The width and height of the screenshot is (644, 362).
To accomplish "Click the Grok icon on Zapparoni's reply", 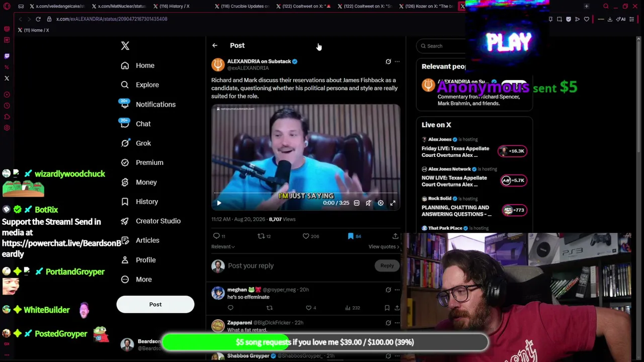I will (388, 323).
